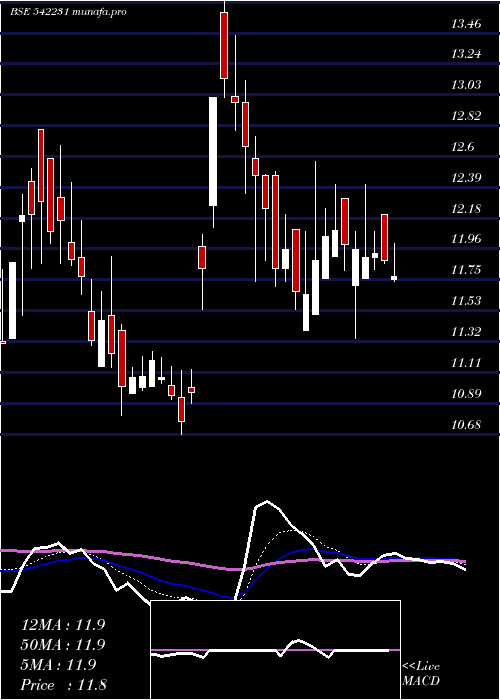The height and width of the screenshot is (700, 500).
Task: Select the 10.89 price axis label
Action: 466,394
